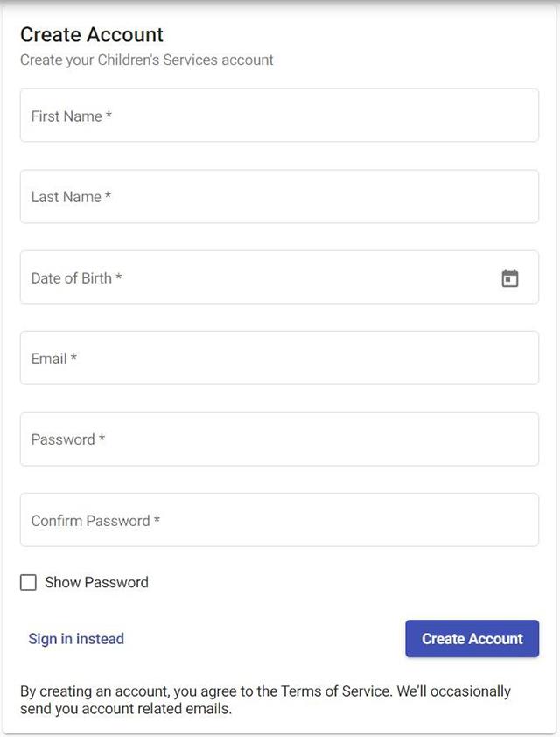Select the Date of Birth text field
The width and height of the screenshot is (560, 737).
coord(279,277)
